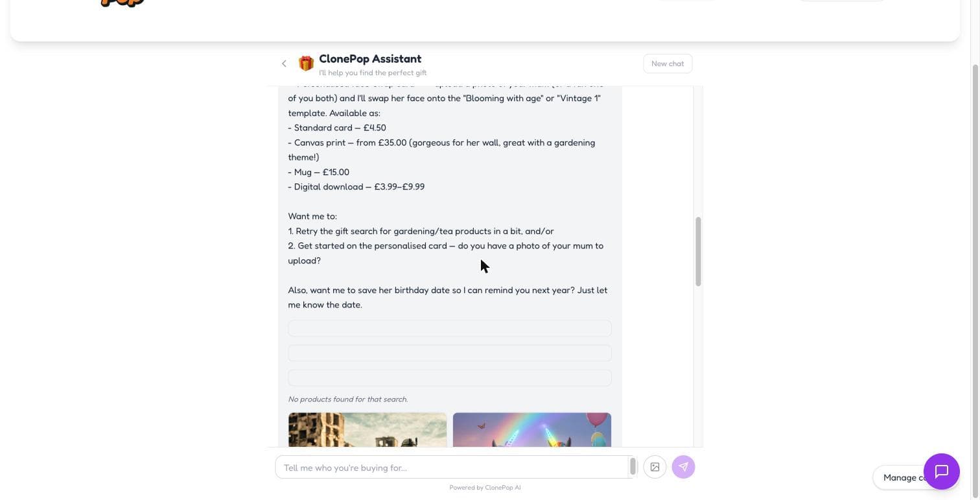Click "No products found for that search."
This screenshot has height=500, width=980.
(348, 399)
